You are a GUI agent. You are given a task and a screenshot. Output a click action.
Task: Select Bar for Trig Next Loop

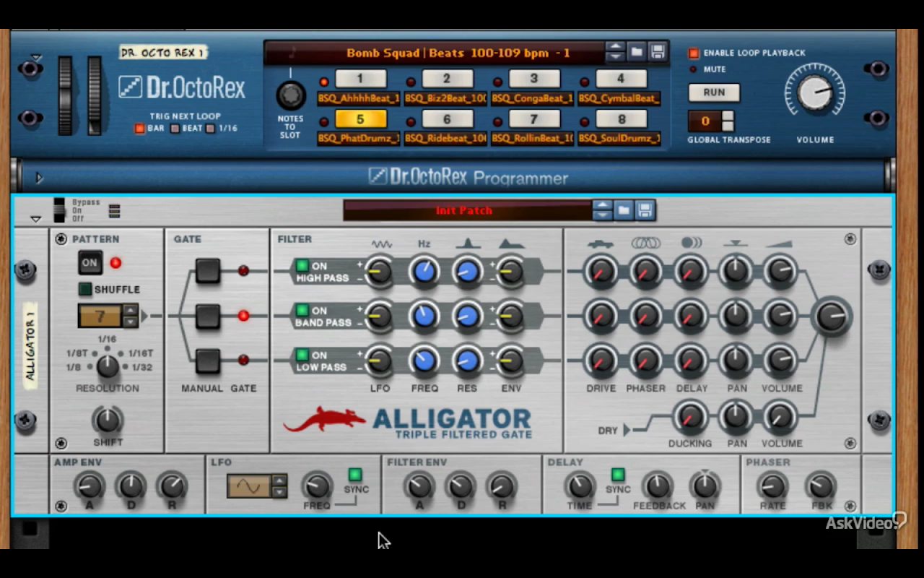[139, 129]
